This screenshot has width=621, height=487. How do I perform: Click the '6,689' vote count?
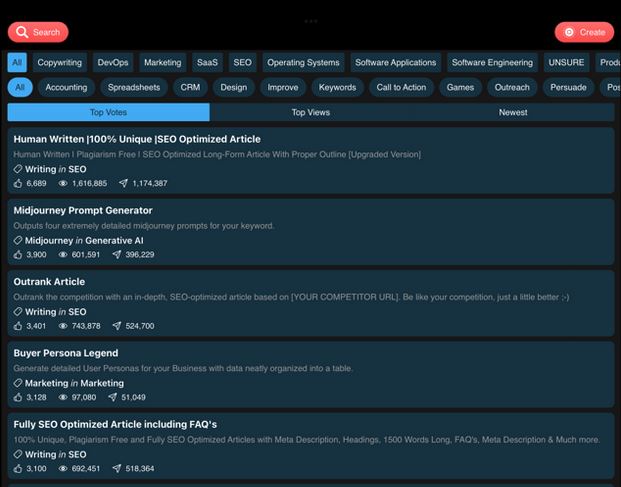36,183
